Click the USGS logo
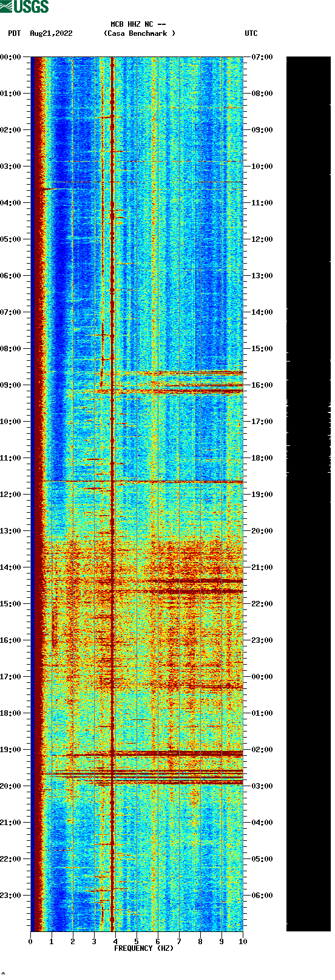Image resolution: width=335 pixels, height=980 pixels. tap(24, 7)
